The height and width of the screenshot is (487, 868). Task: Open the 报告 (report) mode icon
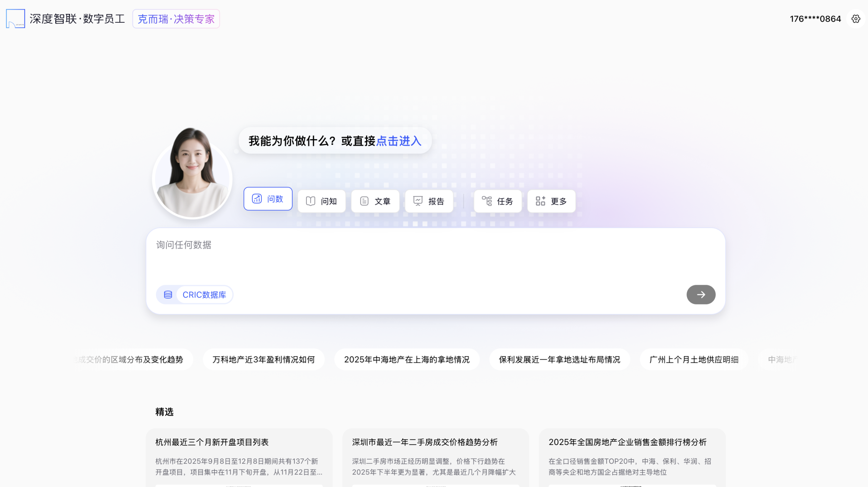418,201
